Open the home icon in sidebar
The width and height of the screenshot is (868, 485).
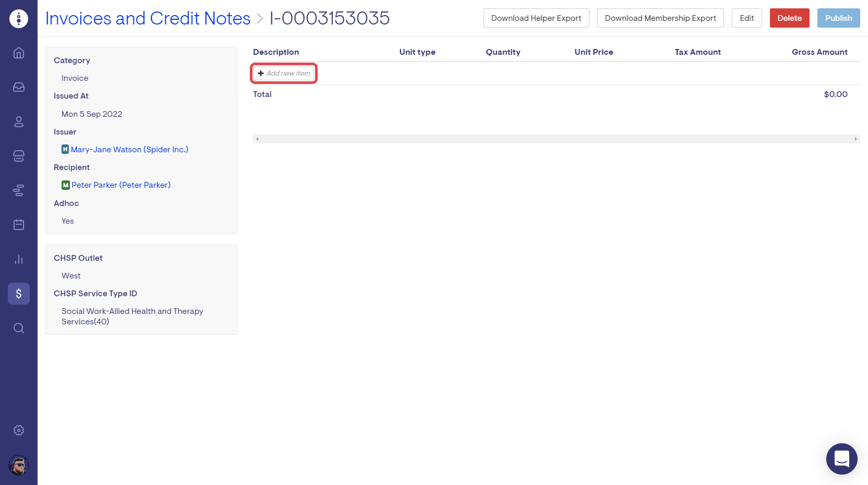coord(19,53)
